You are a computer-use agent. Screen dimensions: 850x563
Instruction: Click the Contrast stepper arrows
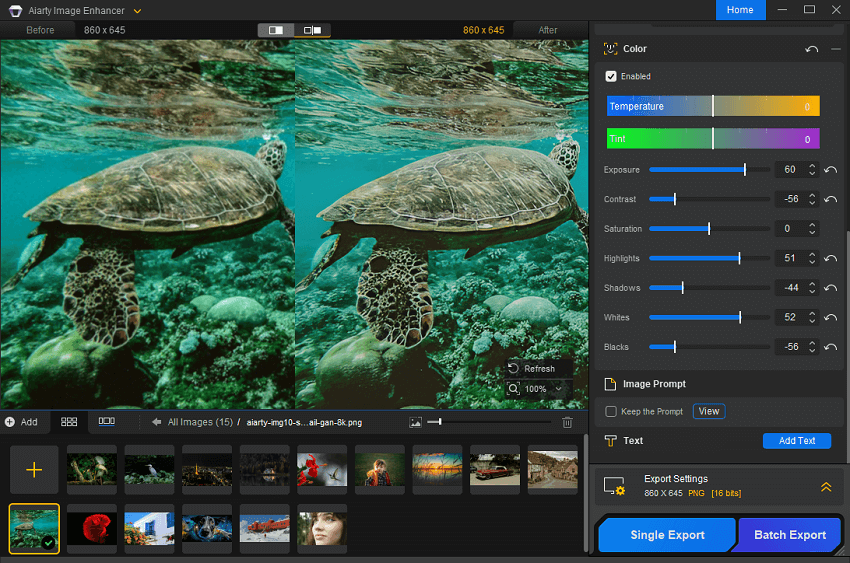[x=812, y=199]
